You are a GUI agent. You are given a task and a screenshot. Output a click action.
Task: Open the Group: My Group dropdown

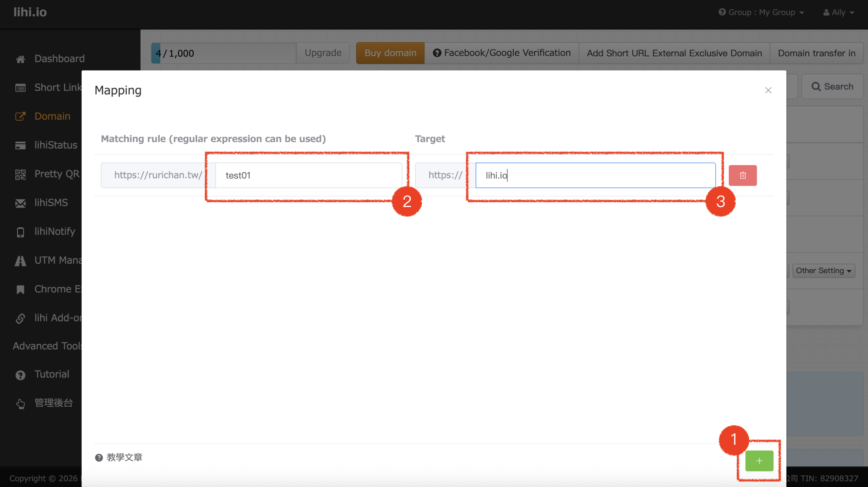[x=761, y=13]
